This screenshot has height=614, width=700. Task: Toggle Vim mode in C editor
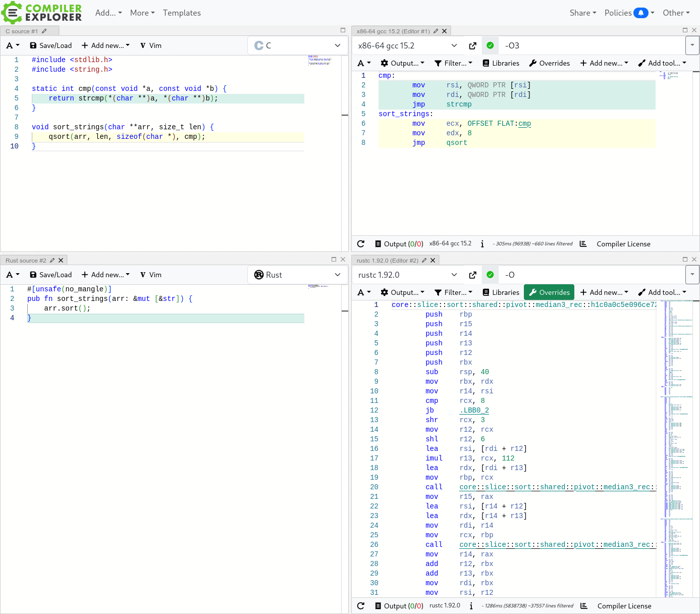pos(150,45)
